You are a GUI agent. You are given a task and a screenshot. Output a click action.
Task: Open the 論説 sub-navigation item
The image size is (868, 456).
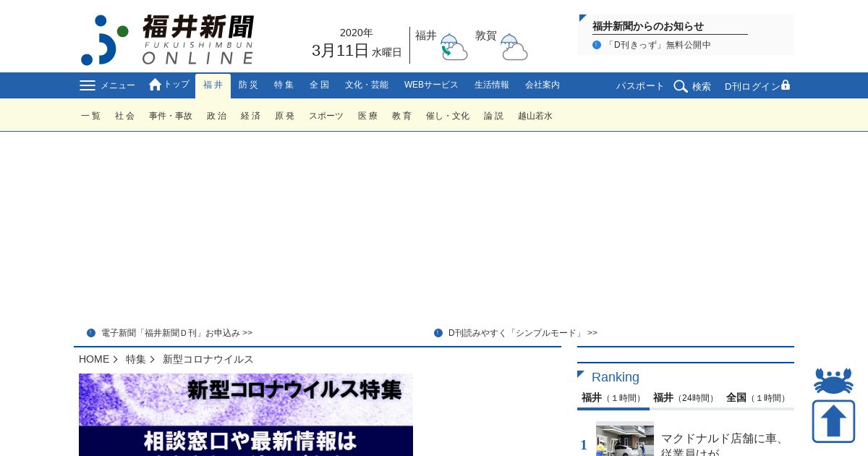point(494,116)
